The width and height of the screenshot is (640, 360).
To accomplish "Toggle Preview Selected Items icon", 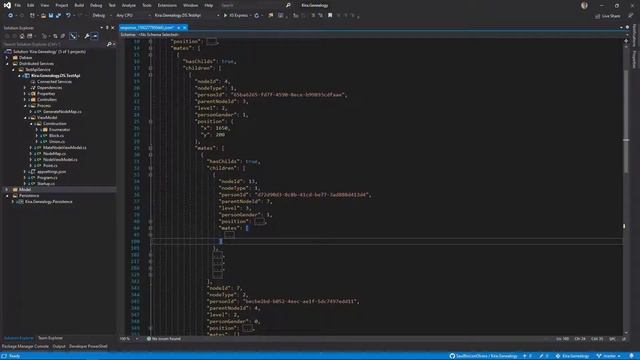I will (x=94, y=36).
